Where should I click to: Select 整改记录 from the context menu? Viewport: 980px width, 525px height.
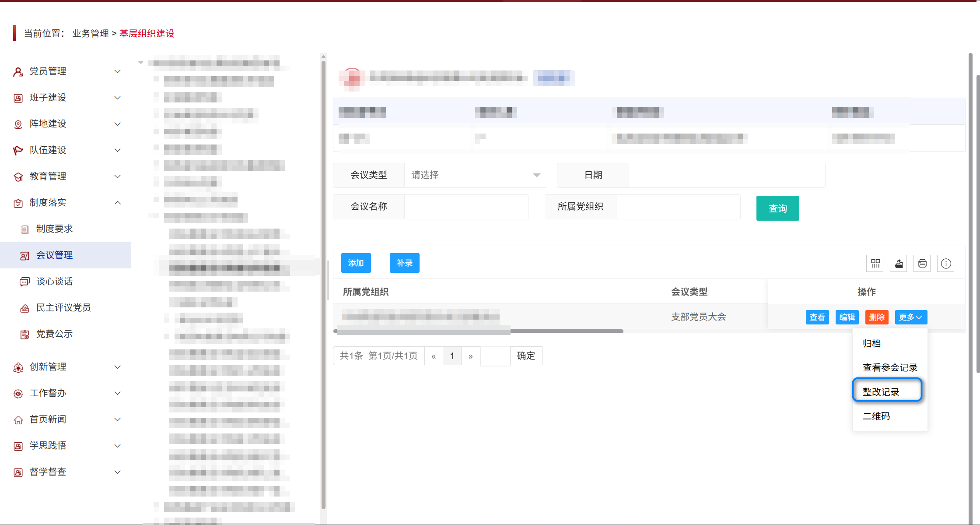point(887,391)
